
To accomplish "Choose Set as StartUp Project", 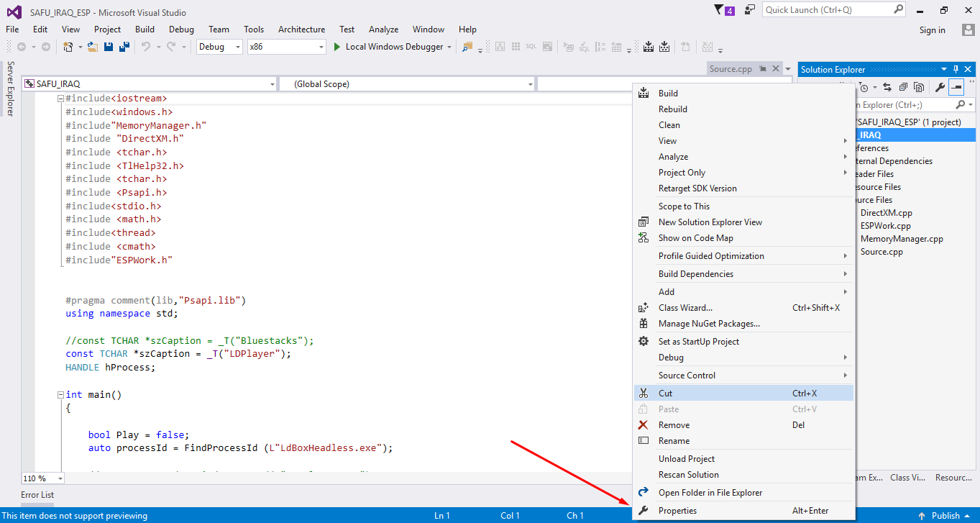I will [743, 342].
